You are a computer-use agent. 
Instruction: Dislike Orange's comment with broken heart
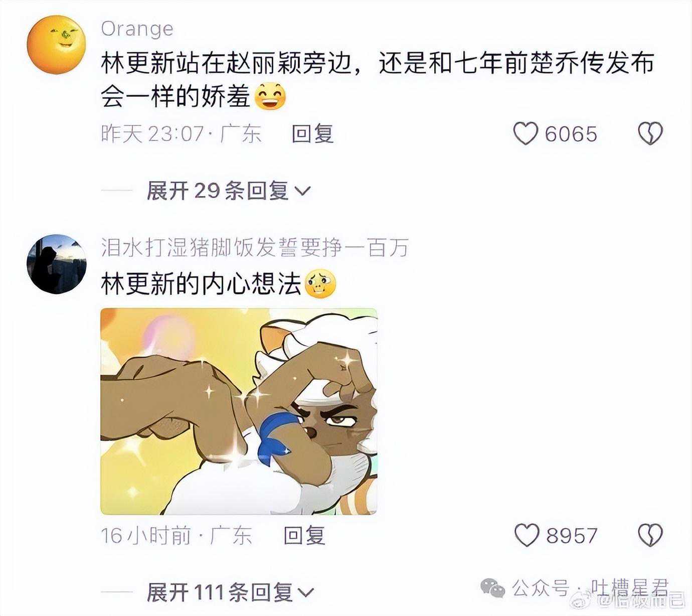[650, 134]
